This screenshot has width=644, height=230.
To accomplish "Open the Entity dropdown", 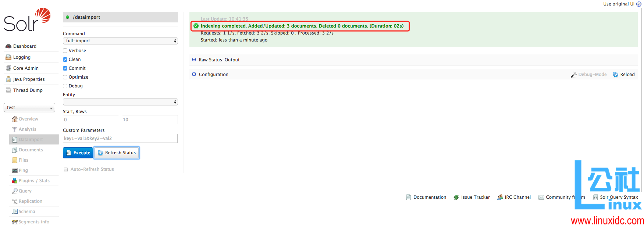I will pos(120,102).
